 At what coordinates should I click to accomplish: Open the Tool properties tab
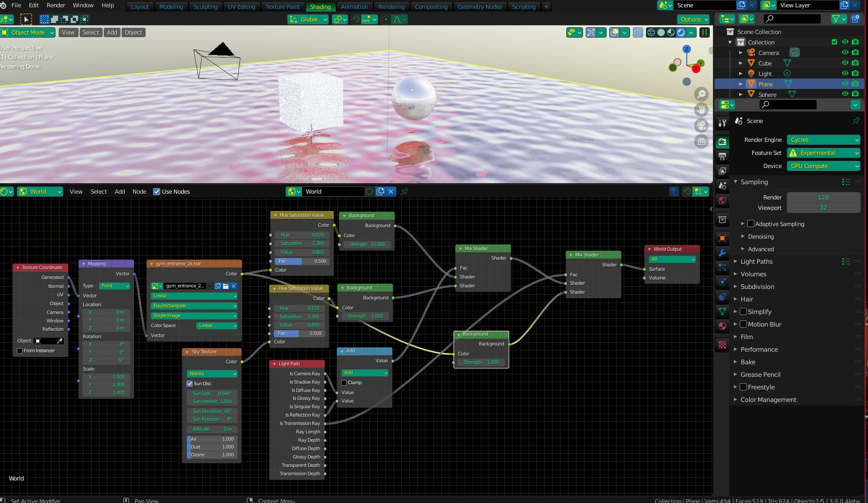click(x=722, y=123)
